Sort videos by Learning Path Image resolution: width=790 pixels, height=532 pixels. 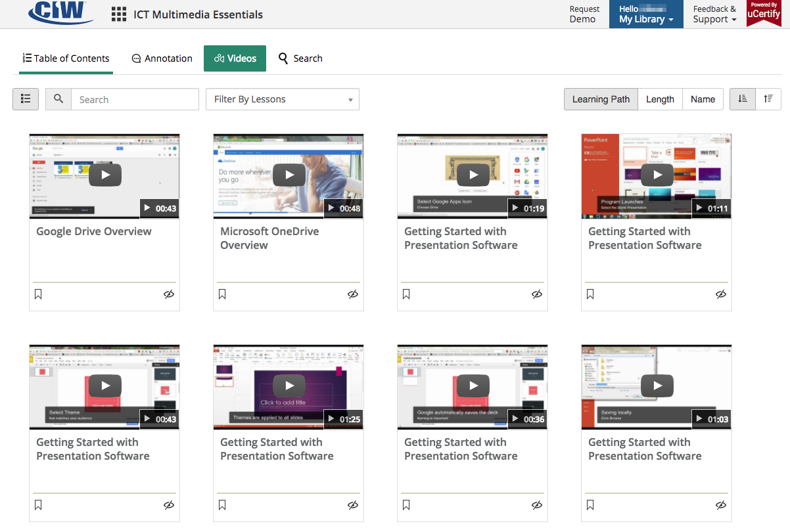pyautogui.click(x=601, y=99)
